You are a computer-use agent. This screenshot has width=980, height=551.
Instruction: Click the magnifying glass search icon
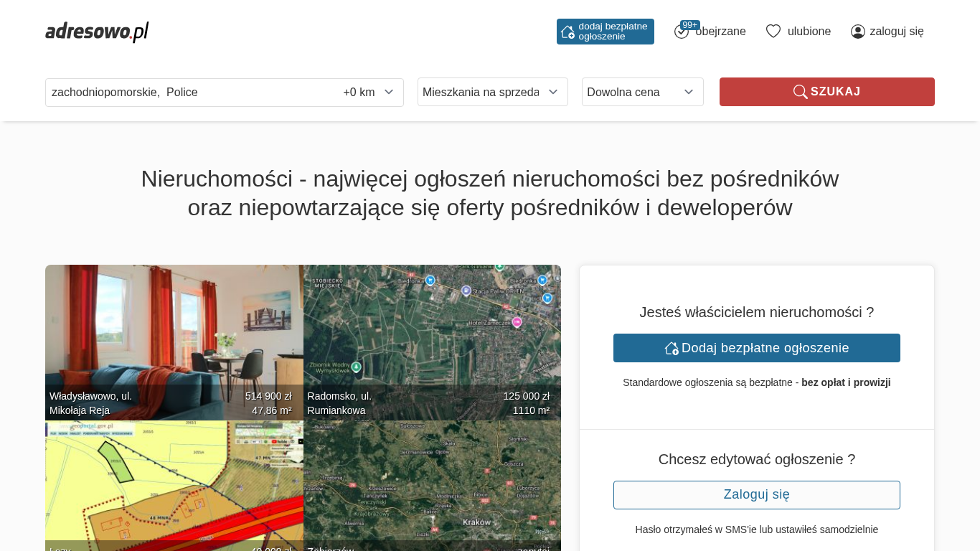point(800,92)
